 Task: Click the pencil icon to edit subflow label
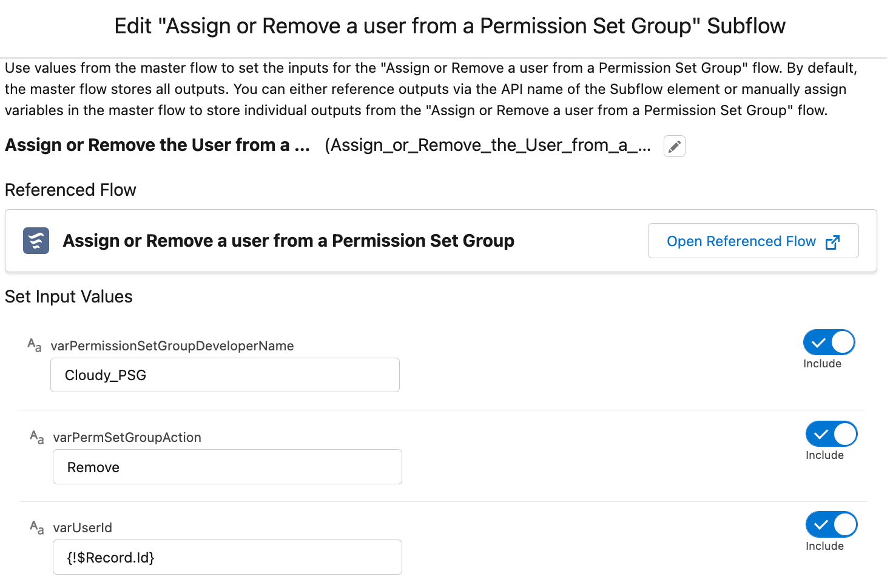pos(674,145)
